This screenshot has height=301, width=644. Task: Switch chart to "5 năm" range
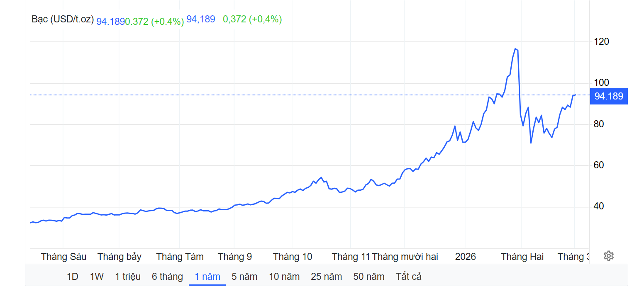click(244, 277)
